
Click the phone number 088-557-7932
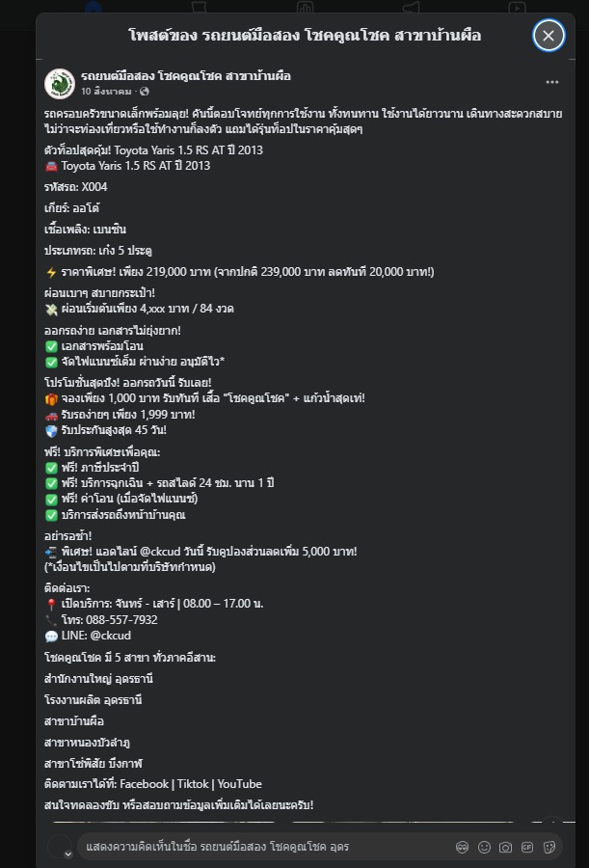coord(109,620)
